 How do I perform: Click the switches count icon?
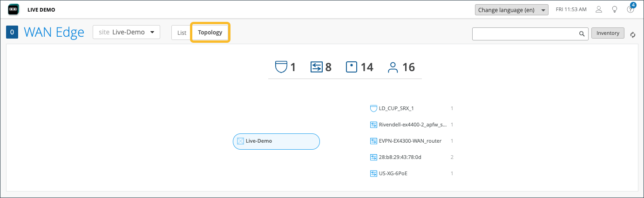316,67
